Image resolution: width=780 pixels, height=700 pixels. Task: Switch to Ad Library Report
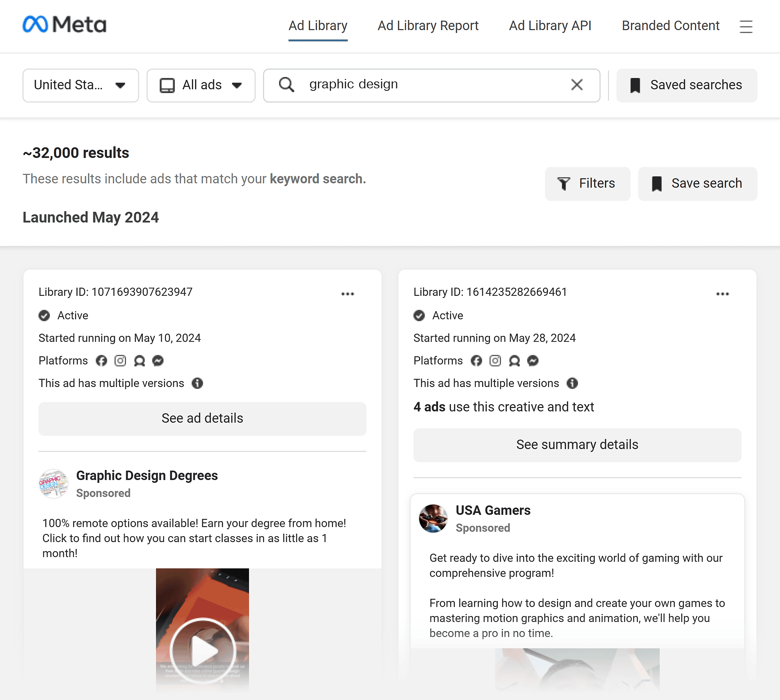point(428,25)
